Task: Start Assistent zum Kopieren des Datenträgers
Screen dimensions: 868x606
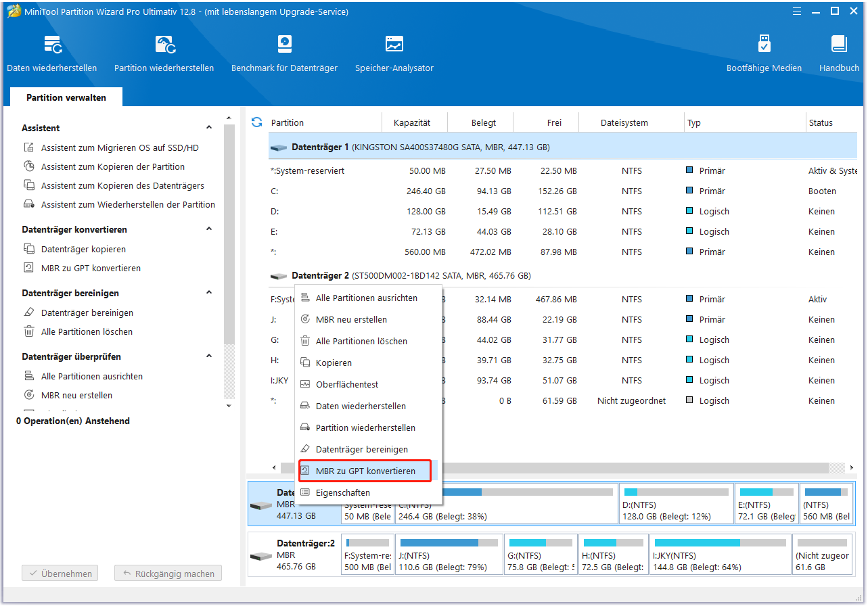Action: (114, 185)
